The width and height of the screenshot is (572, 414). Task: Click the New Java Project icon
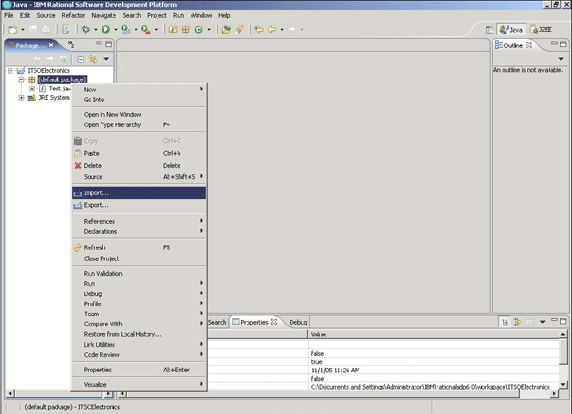(173, 30)
